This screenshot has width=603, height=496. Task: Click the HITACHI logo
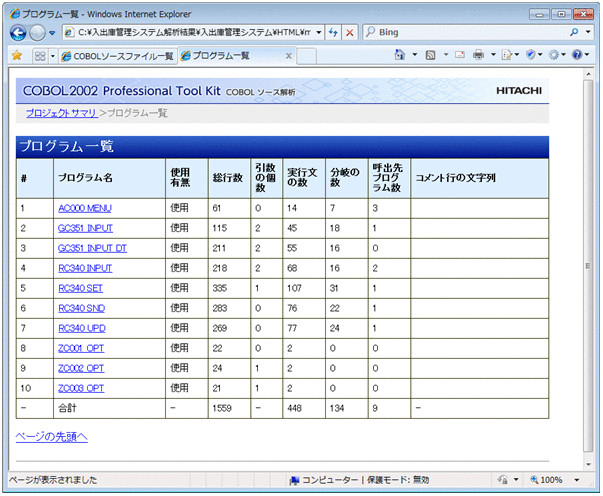coord(519,91)
